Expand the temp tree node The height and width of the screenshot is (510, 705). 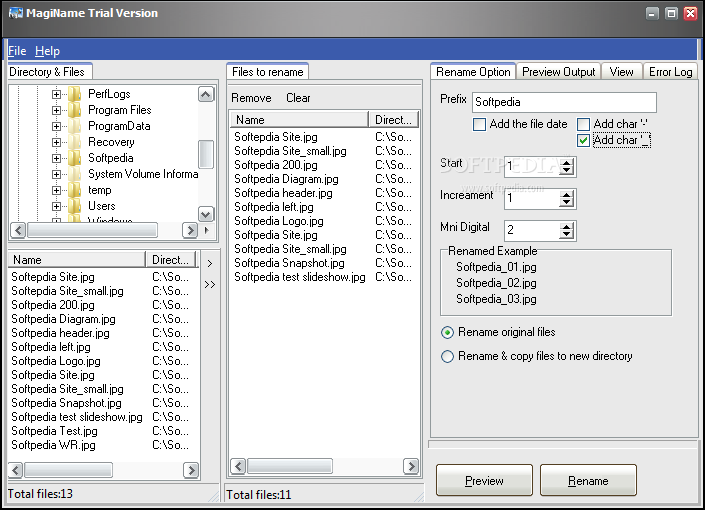click(56, 190)
